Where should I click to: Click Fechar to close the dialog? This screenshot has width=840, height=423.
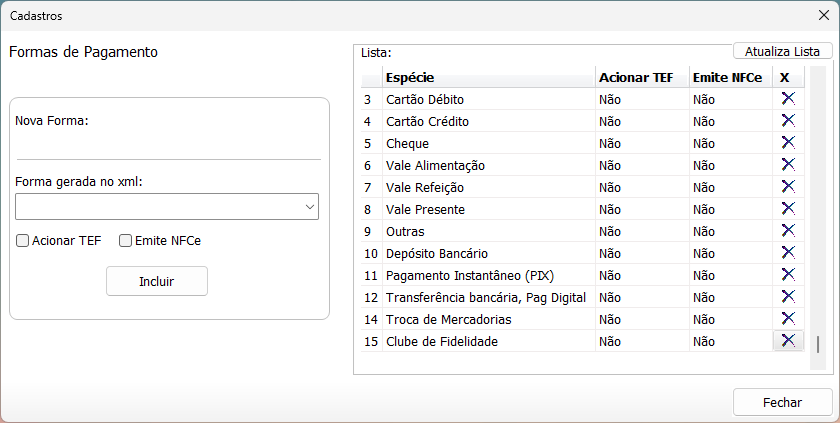782,402
